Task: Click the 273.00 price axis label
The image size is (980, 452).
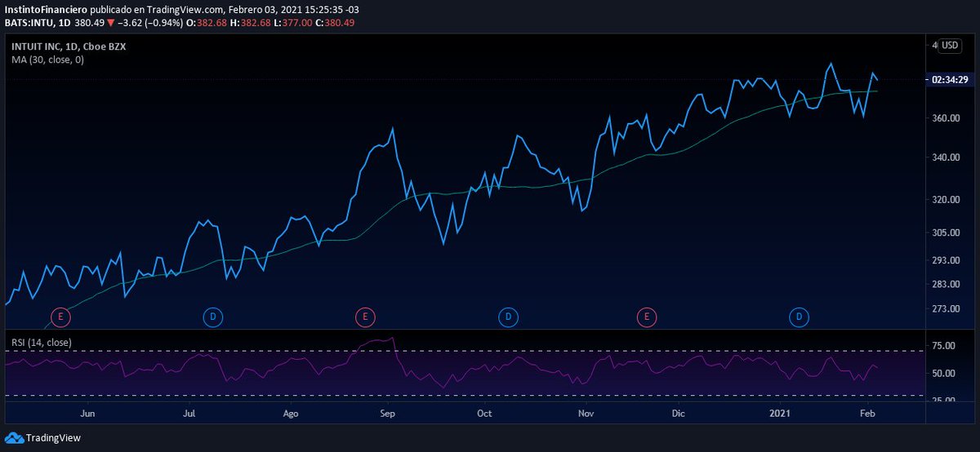Action: (945, 309)
